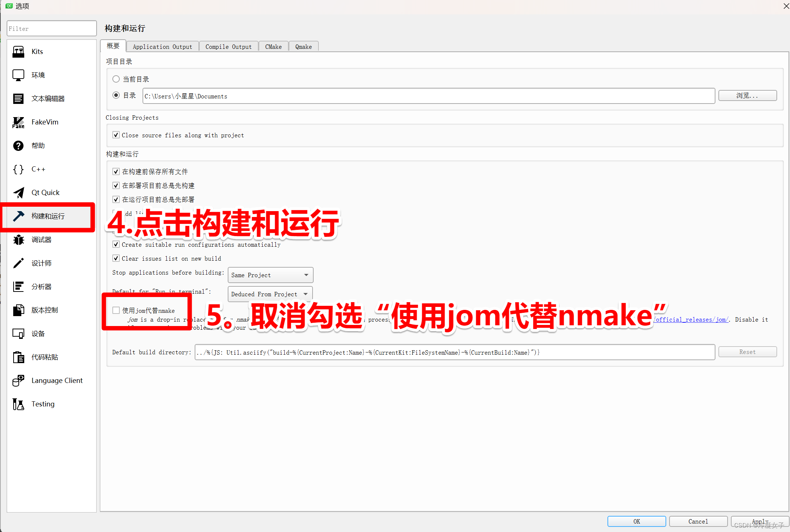Switch to the CMake tab
790x532 pixels.
click(x=273, y=46)
